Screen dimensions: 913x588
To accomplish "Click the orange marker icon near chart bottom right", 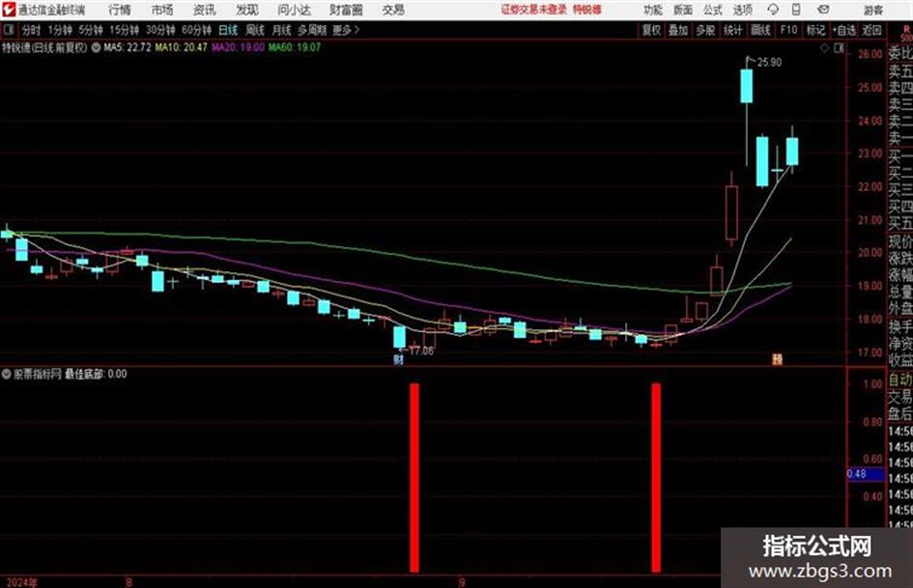I will click(x=777, y=360).
